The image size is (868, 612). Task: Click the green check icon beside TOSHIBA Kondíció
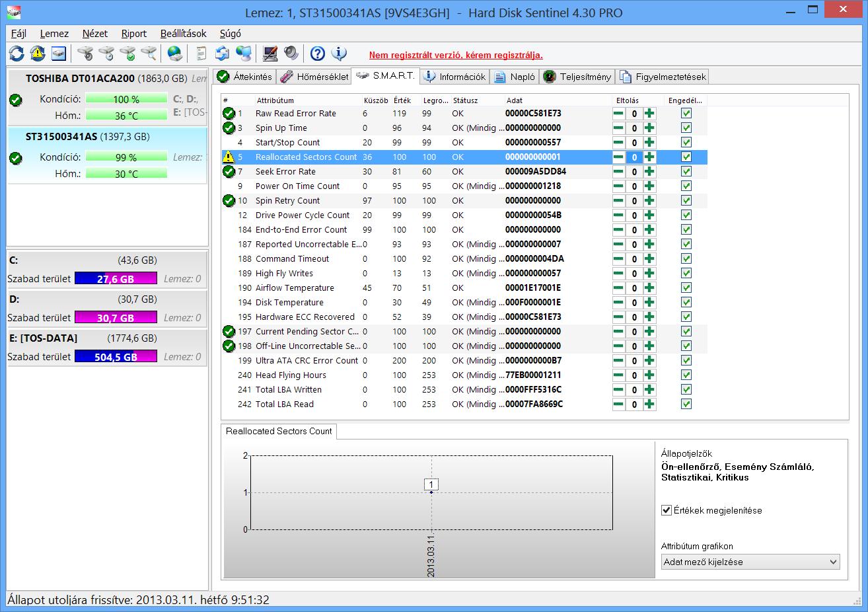pos(16,100)
